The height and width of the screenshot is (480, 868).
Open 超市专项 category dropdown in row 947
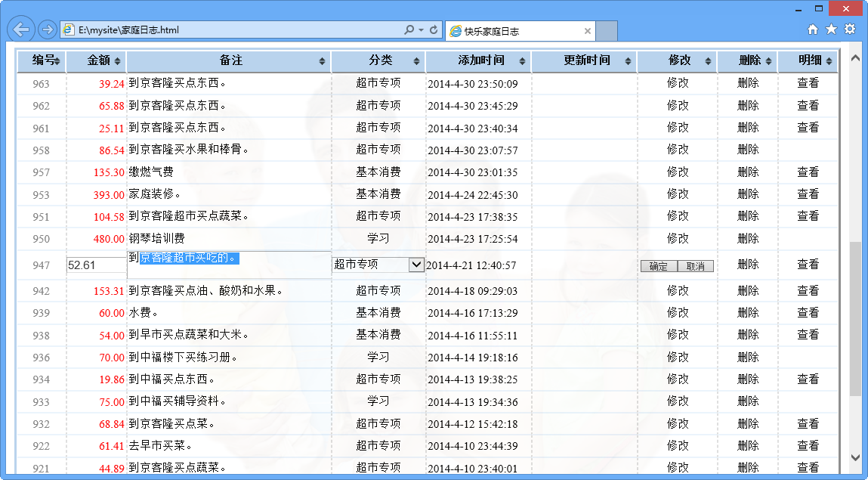416,265
